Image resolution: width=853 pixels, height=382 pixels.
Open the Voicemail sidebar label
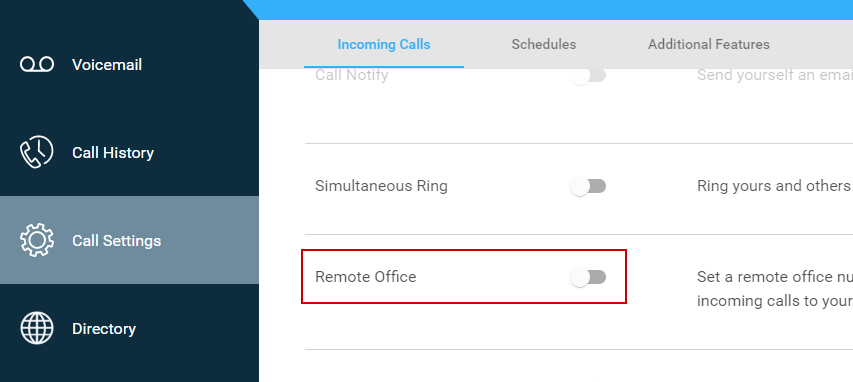[x=107, y=65]
